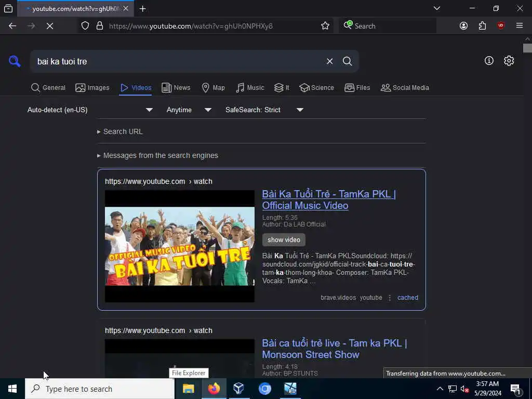Click the Firefox address bar URL
Image resolution: width=532 pixels, height=399 pixels.
pos(191,26)
